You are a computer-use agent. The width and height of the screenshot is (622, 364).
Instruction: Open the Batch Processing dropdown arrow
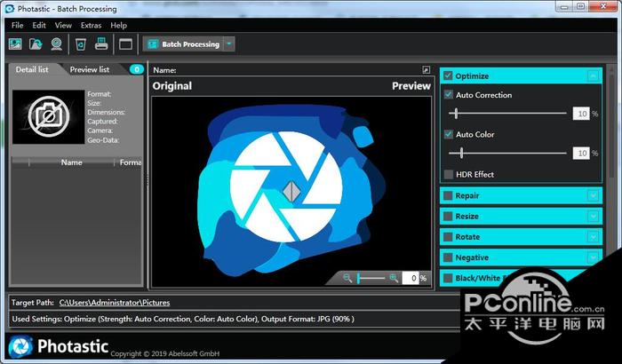tap(229, 44)
